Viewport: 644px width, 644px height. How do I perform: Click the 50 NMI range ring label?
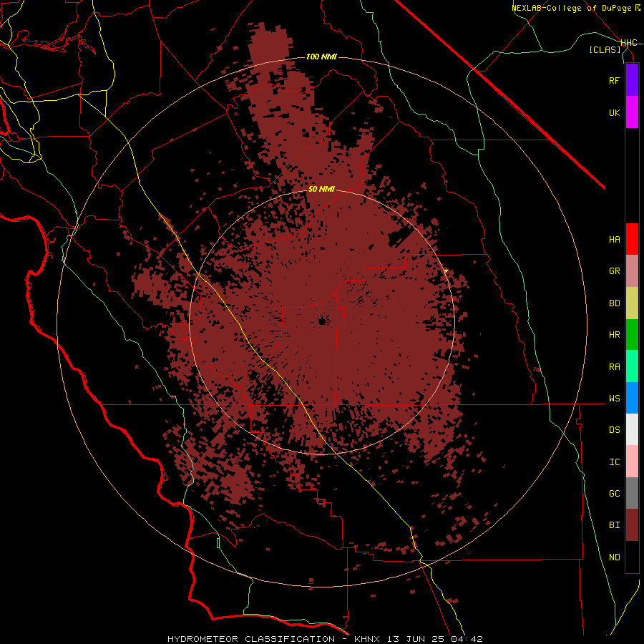pyautogui.click(x=321, y=189)
